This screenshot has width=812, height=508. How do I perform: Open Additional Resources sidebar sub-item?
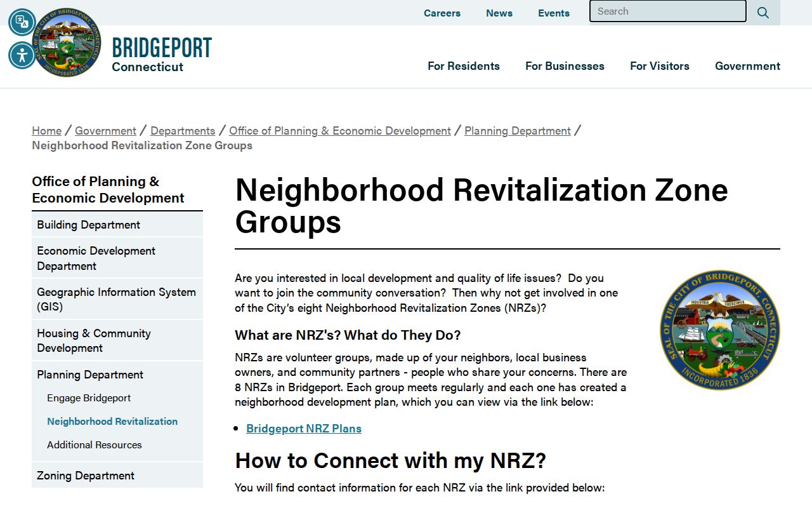coord(95,445)
